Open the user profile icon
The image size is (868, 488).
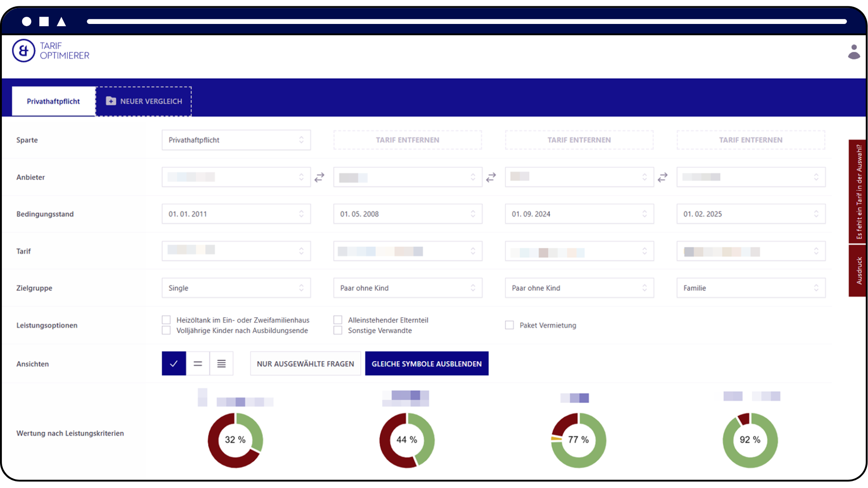click(x=854, y=52)
